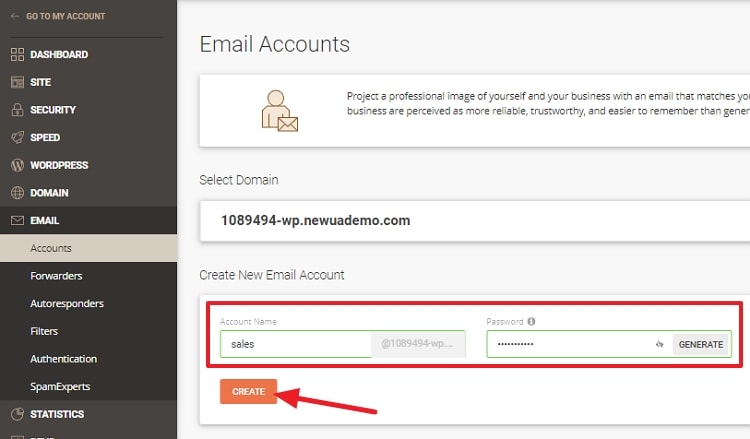Click the Password info icon
This screenshot has width=750, height=439.
531,321
